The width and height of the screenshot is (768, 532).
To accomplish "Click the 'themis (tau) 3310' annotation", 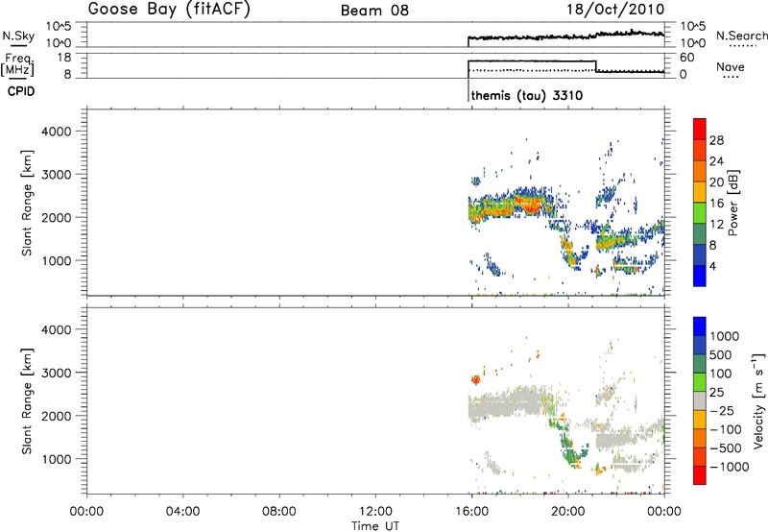I will pos(527,95).
